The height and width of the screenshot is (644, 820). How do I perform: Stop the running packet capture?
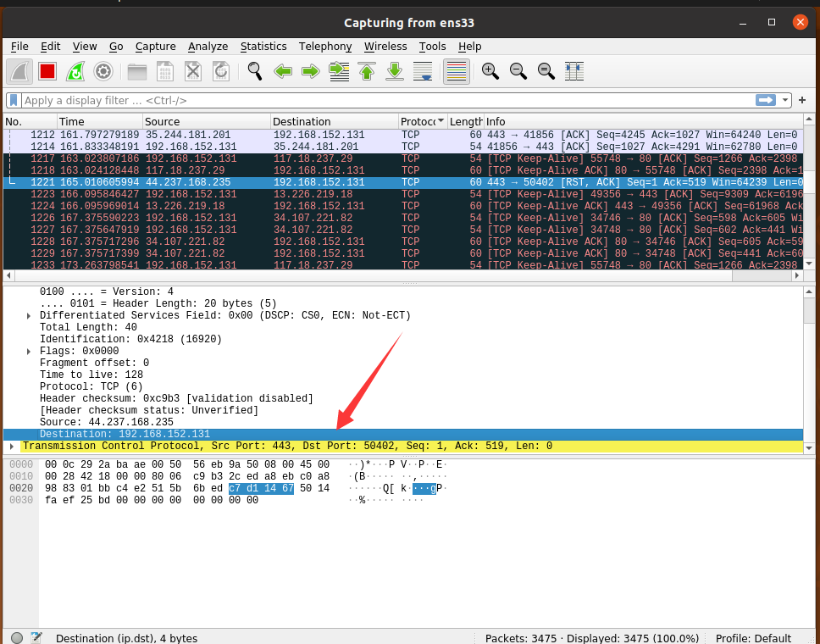(x=47, y=72)
